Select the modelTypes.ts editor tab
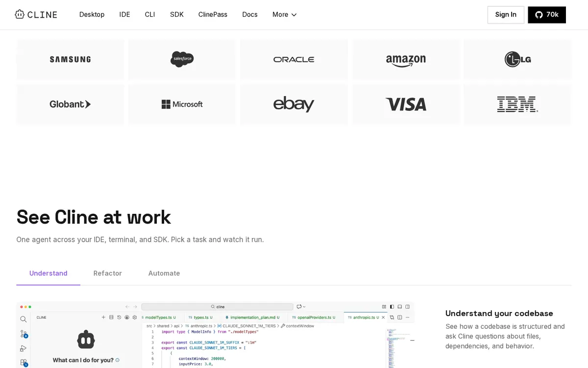The width and height of the screenshot is (588, 368). pyautogui.click(x=161, y=317)
